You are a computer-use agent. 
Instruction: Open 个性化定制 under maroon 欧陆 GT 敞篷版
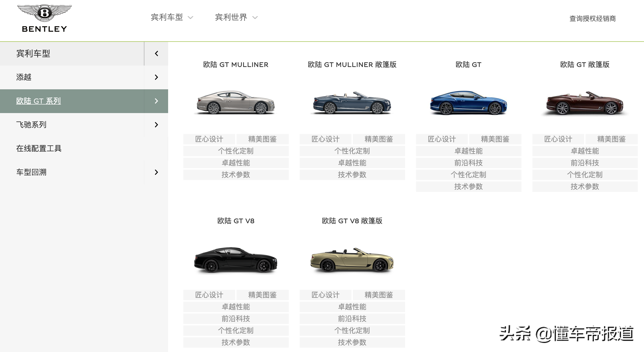point(585,175)
